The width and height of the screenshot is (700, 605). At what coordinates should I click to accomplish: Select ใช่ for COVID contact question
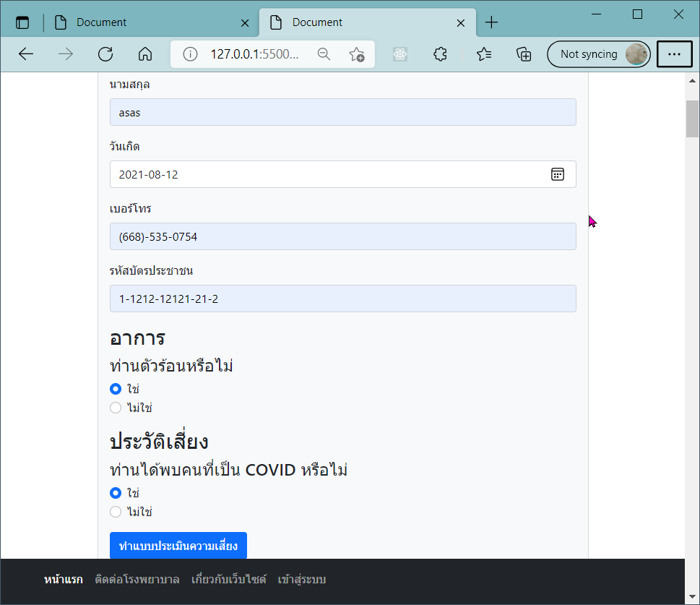[x=116, y=493]
